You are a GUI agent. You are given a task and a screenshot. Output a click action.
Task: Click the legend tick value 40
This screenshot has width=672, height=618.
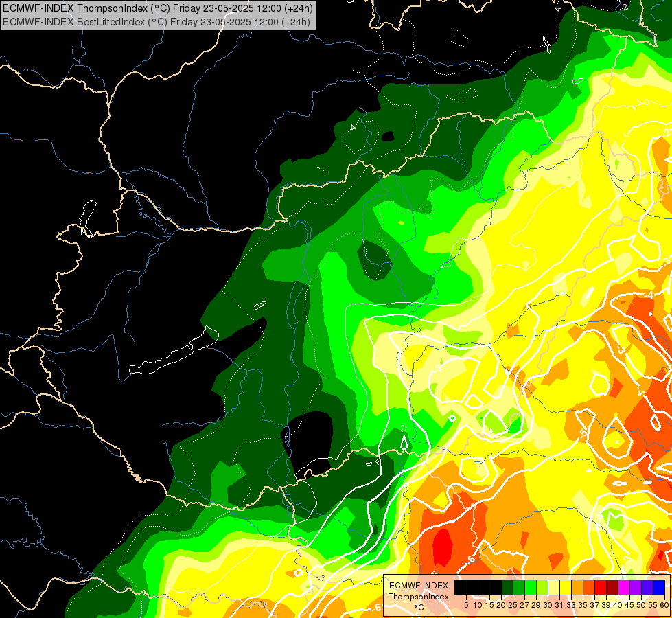(x=617, y=605)
